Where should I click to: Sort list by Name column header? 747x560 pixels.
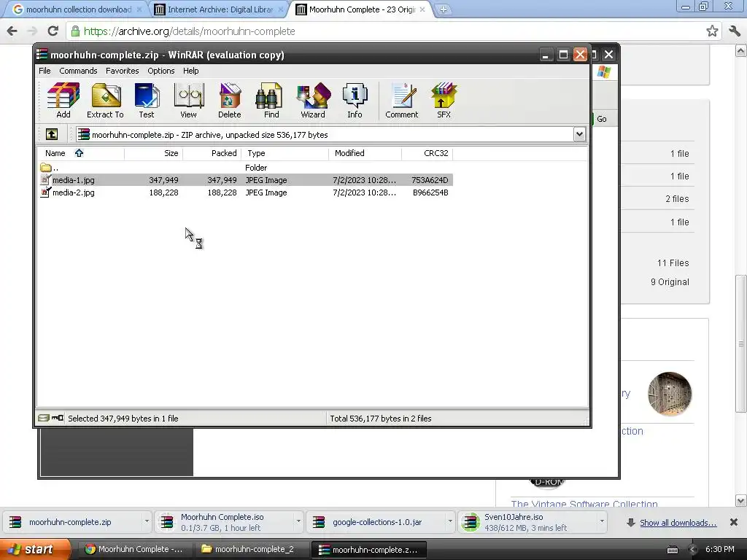(80, 153)
